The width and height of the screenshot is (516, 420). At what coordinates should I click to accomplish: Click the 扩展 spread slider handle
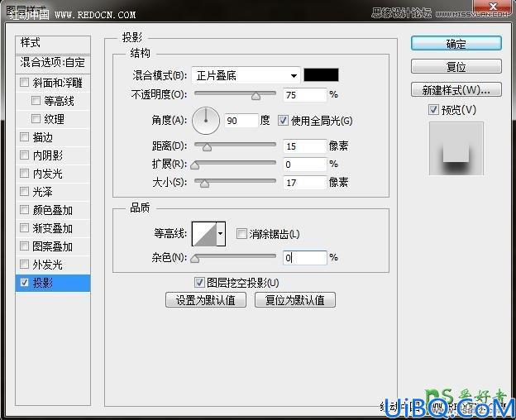coord(195,165)
